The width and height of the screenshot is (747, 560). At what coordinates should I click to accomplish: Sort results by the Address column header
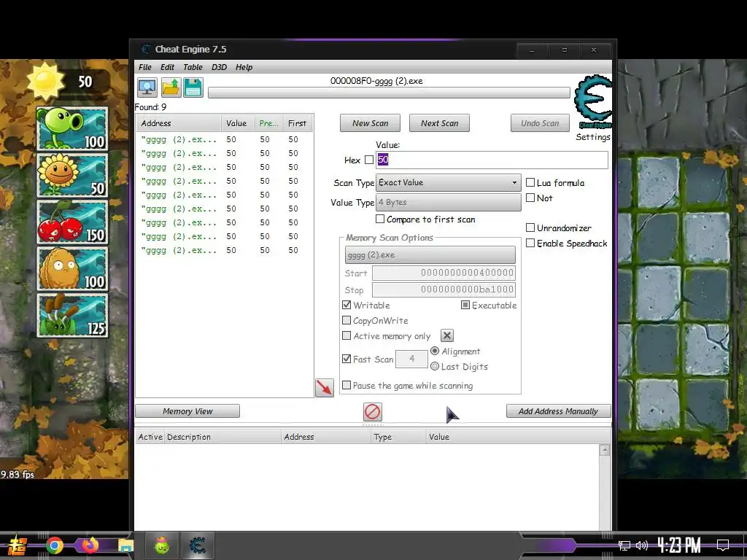[179, 123]
